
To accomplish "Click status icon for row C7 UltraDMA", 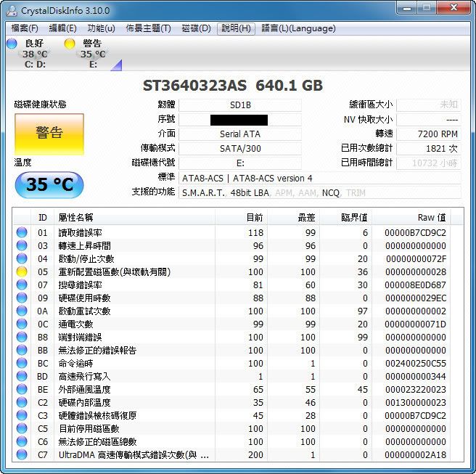I will [x=22, y=454].
